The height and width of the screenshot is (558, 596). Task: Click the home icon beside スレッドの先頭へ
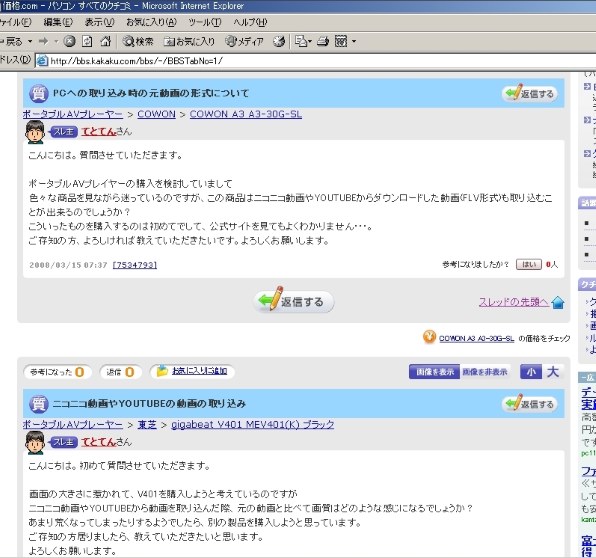(558, 303)
